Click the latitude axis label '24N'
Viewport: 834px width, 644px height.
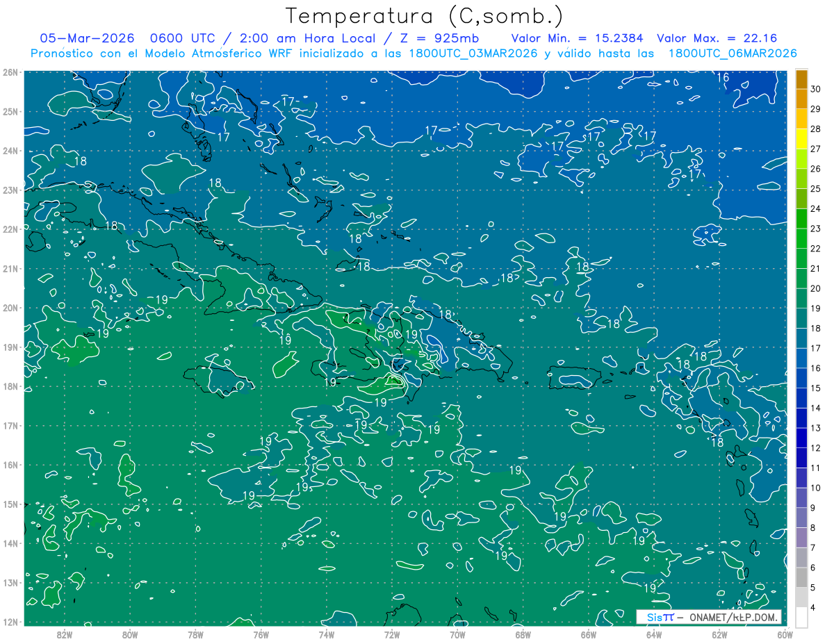coord(10,151)
